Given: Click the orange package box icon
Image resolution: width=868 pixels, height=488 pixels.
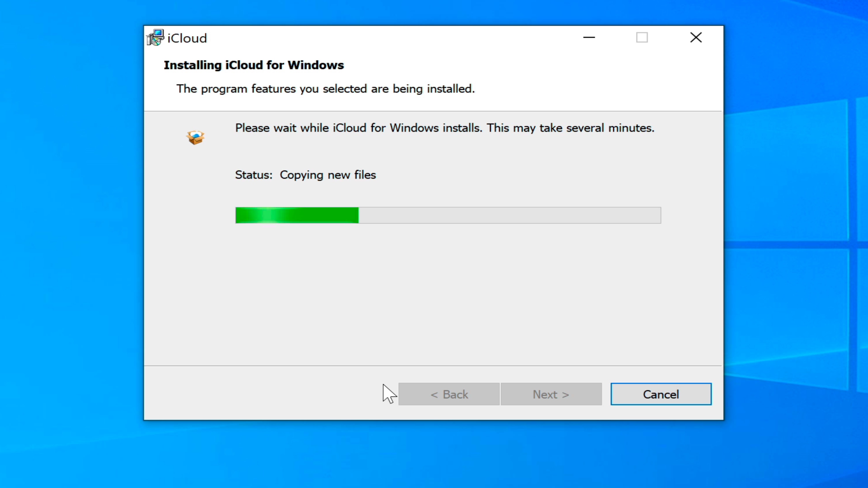Looking at the screenshot, I should (195, 137).
